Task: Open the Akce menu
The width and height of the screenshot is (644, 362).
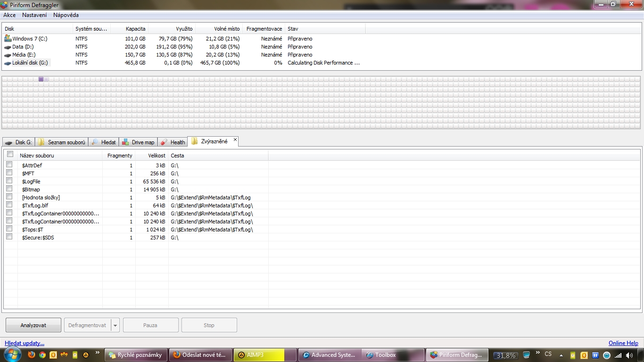Action: click(9, 15)
